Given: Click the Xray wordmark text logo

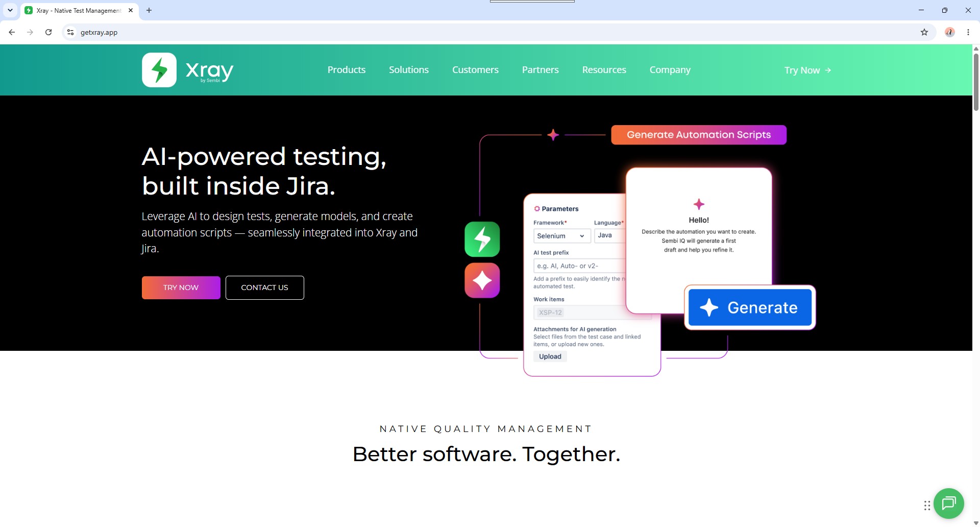Looking at the screenshot, I should point(210,71).
